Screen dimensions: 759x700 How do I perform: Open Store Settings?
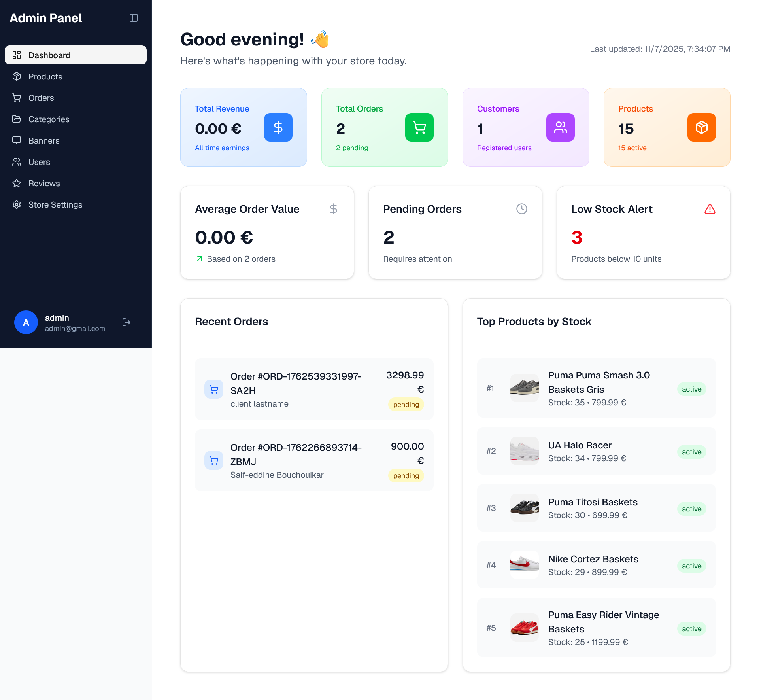pyautogui.click(x=55, y=205)
